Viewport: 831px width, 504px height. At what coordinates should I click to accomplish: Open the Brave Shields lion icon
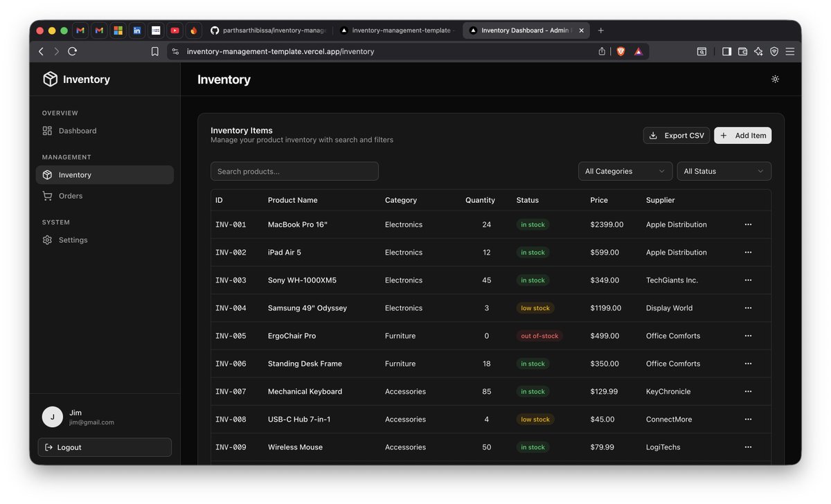[620, 51]
